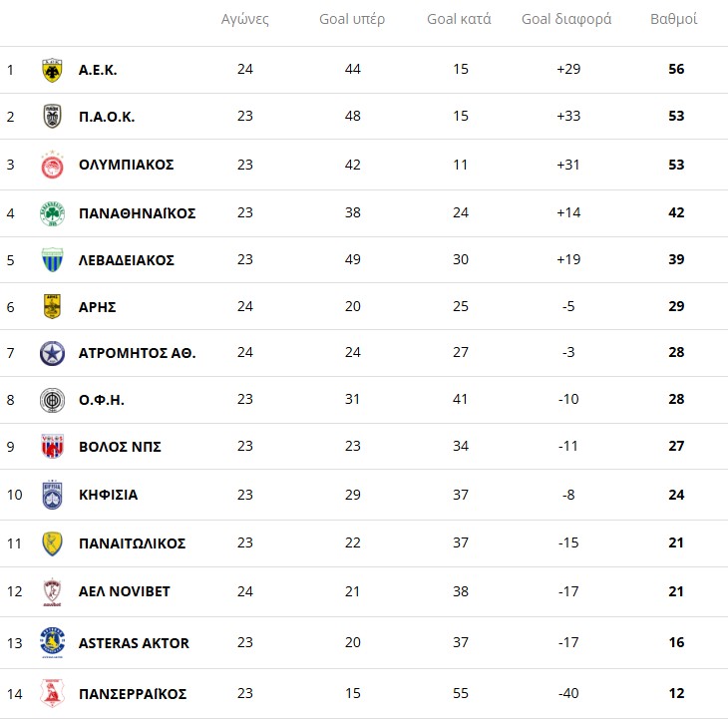Click the ΚΗΦΙΣΙΑ blue crest icon
The height and width of the screenshot is (719, 728).
click(x=52, y=495)
